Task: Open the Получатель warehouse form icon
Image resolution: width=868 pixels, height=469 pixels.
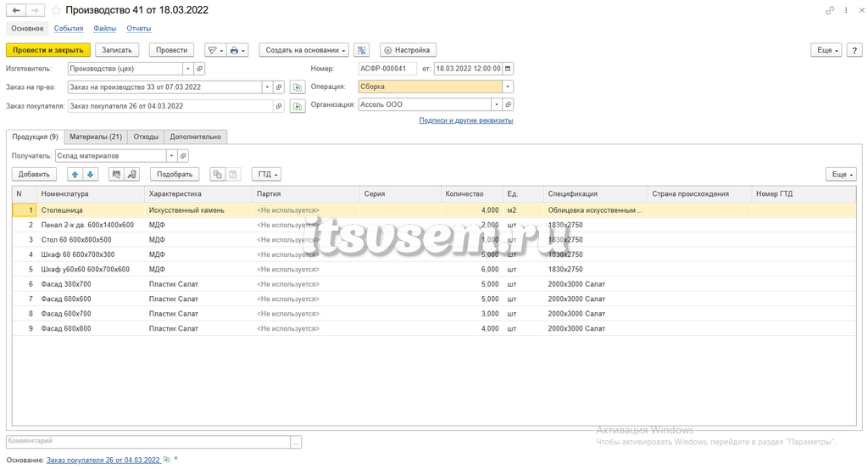Action: click(x=183, y=155)
